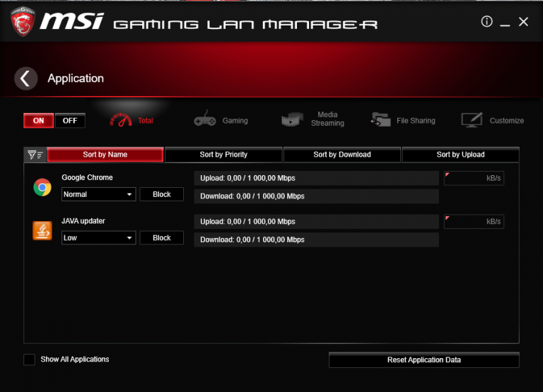Image resolution: width=543 pixels, height=392 pixels.
Task: Block JAVA updater network access
Action: click(162, 238)
